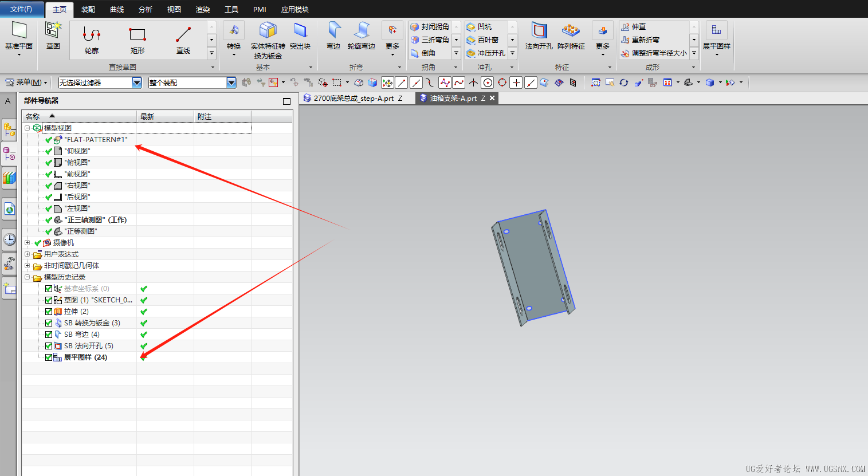868x476 pixels.
Task: Toggle checkbox for 草图 (1) SKETCH feature
Action: pyautogui.click(x=49, y=300)
